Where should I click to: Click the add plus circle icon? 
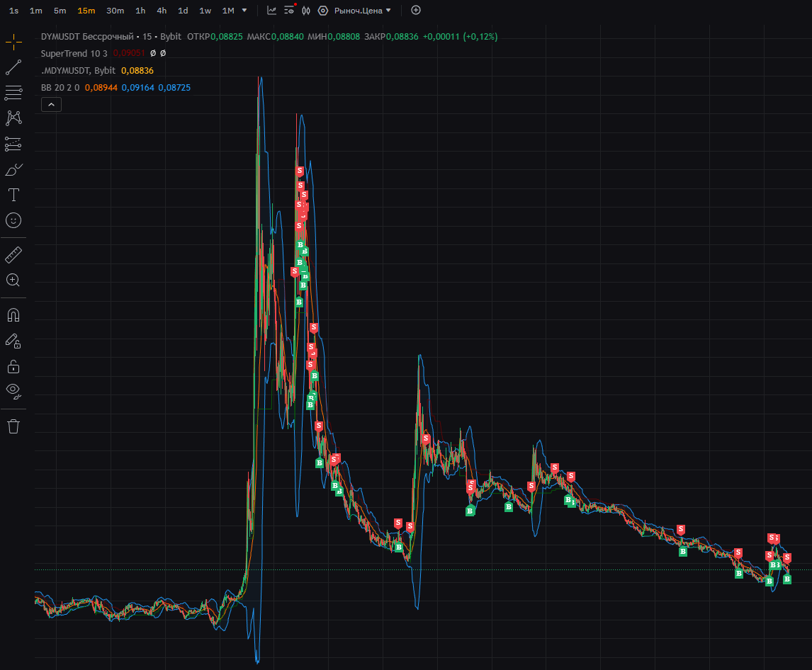click(416, 10)
